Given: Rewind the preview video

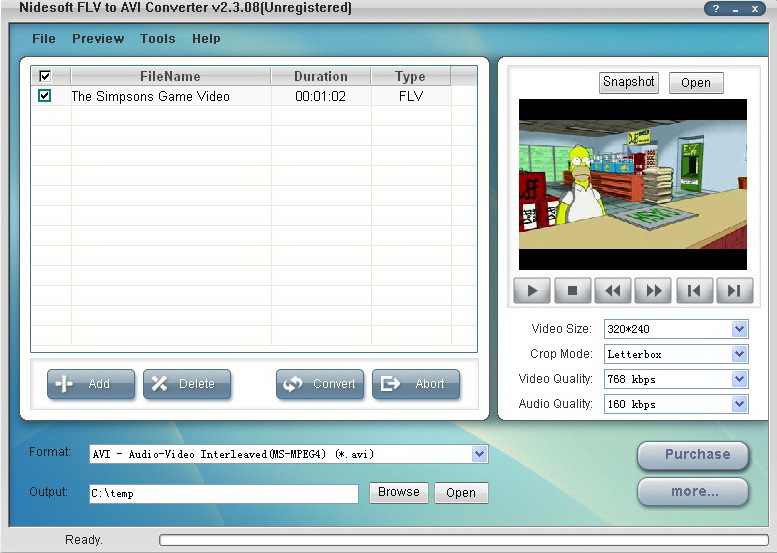Looking at the screenshot, I should coord(613,290).
